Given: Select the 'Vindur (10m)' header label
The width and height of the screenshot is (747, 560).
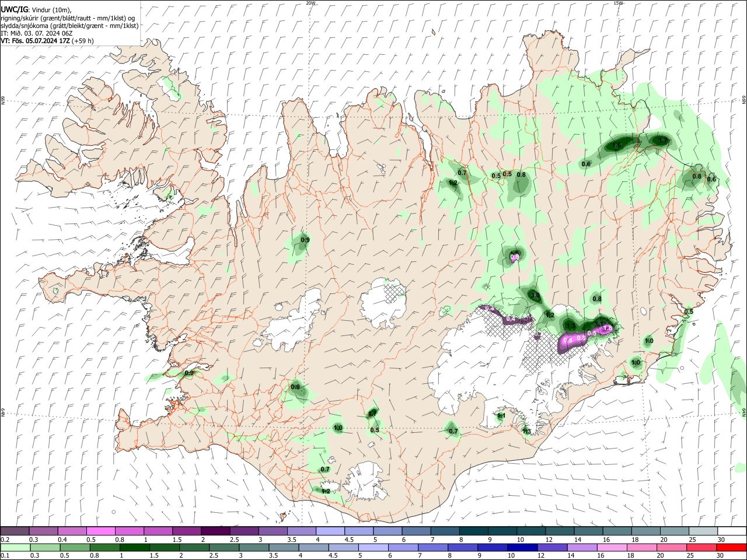Looking at the screenshot, I should pos(50,10).
